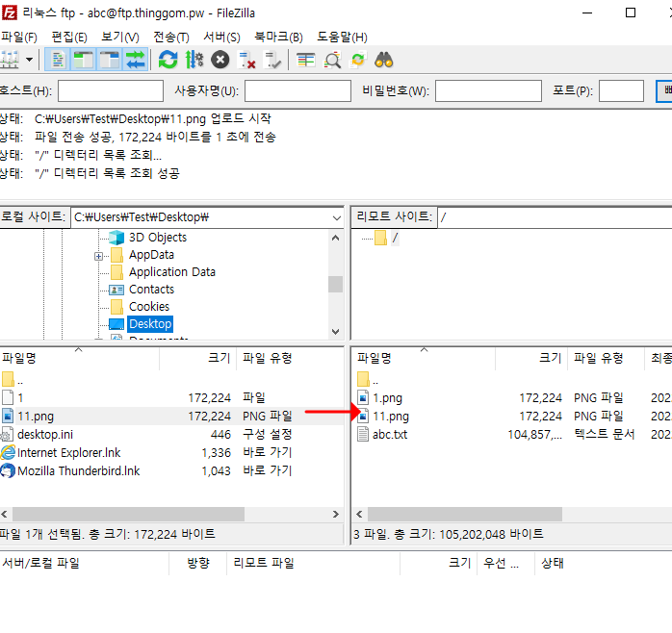Sort local files by 파일 유형 column
The width and height of the screenshot is (672, 633).
[x=290, y=358]
